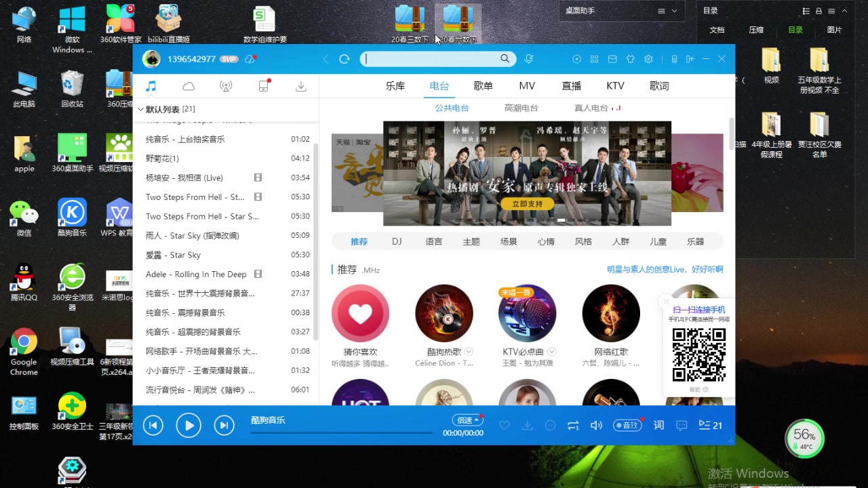Open the downloads tab icon
This screenshot has height=488, width=868.
click(301, 86)
